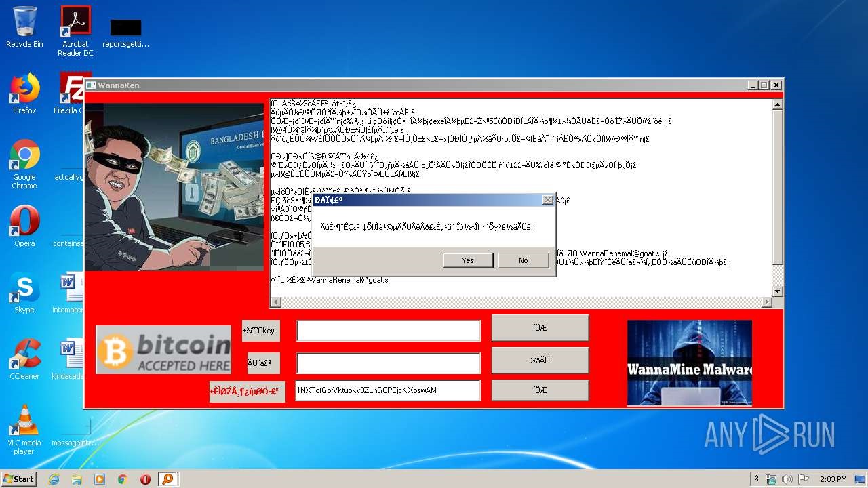
Task: Click the middle button beside second field
Action: [x=540, y=361]
